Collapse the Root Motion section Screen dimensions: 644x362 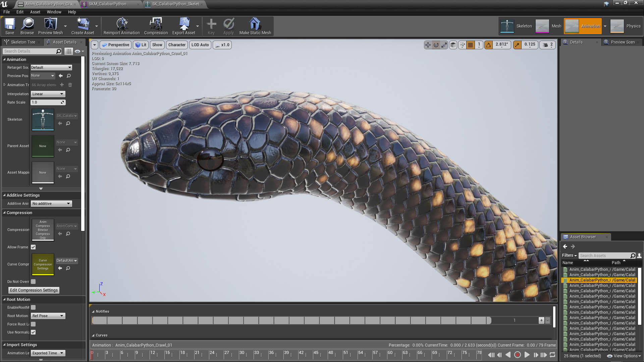pyautogui.click(x=4, y=299)
